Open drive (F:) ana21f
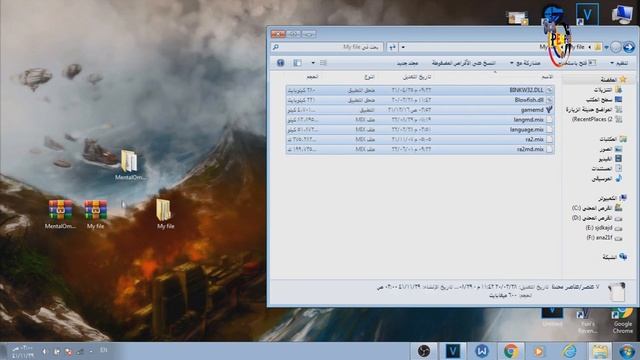The height and width of the screenshot is (360, 640). 604,238
